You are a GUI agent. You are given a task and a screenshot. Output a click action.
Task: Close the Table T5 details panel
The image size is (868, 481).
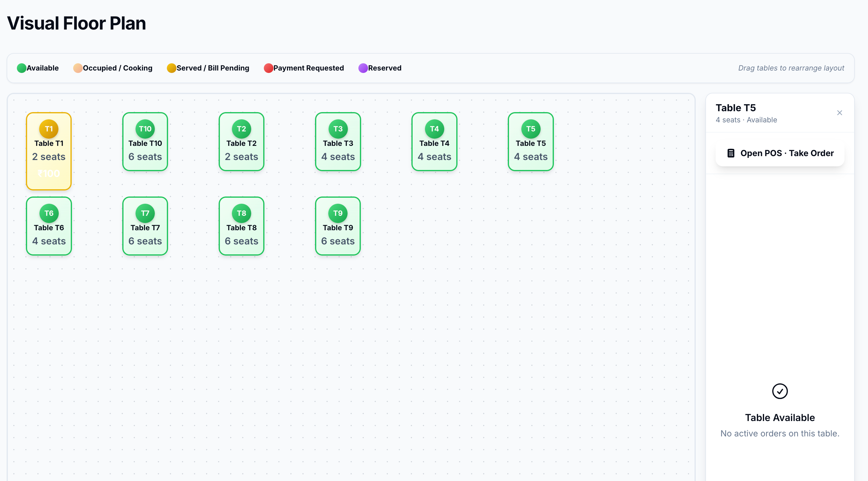(839, 113)
